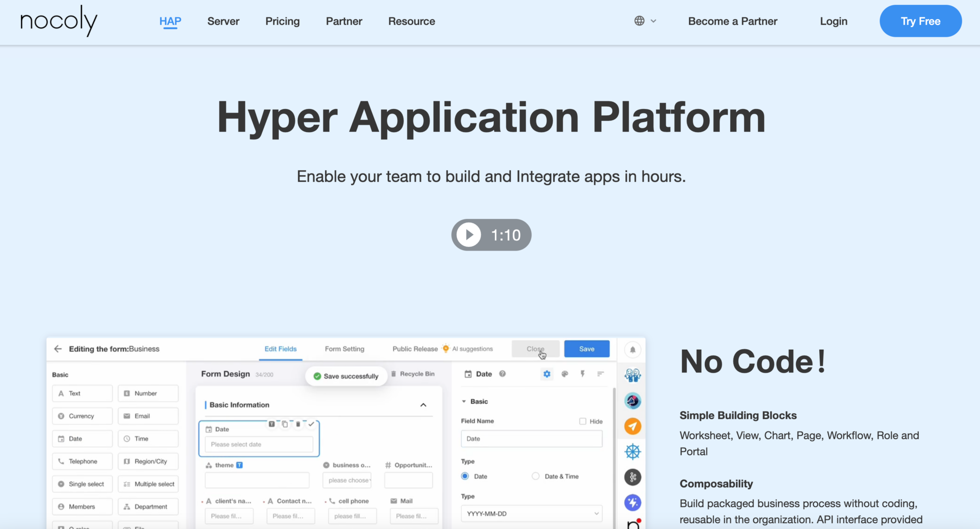Delete the selected Date field via trash icon
This screenshot has height=529, width=980.
click(298, 424)
